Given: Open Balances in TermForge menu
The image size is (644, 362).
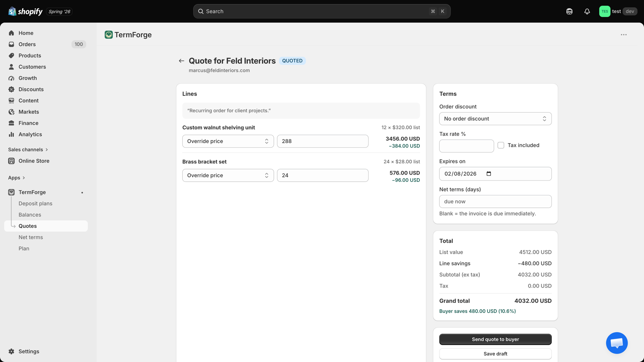Looking at the screenshot, I should (x=30, y=215).
